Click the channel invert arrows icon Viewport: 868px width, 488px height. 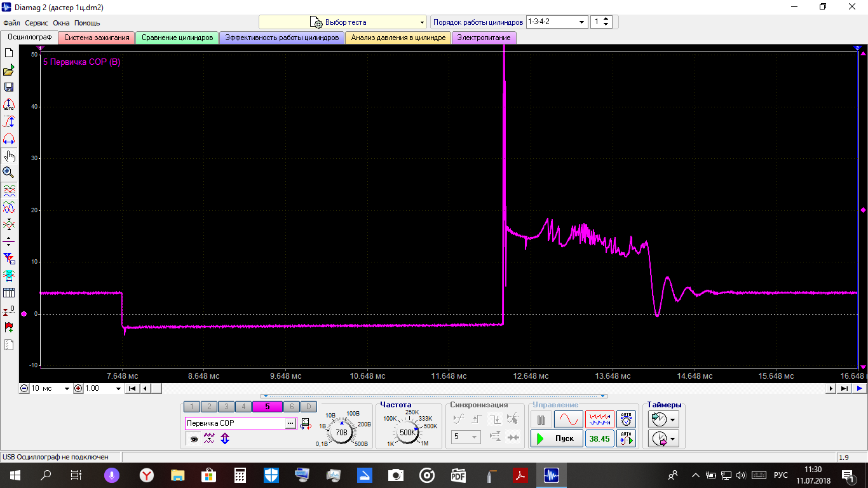pyautogui.click(x=225, y=438)
